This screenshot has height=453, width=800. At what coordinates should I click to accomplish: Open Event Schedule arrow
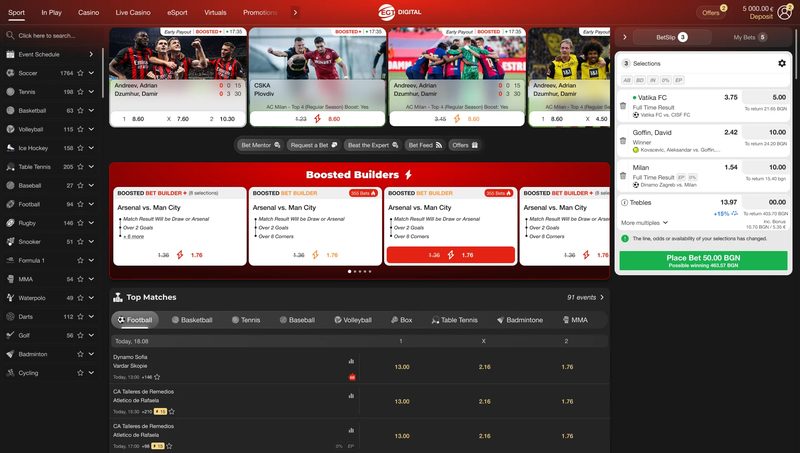pyautogui.click(x=91, y=54)
